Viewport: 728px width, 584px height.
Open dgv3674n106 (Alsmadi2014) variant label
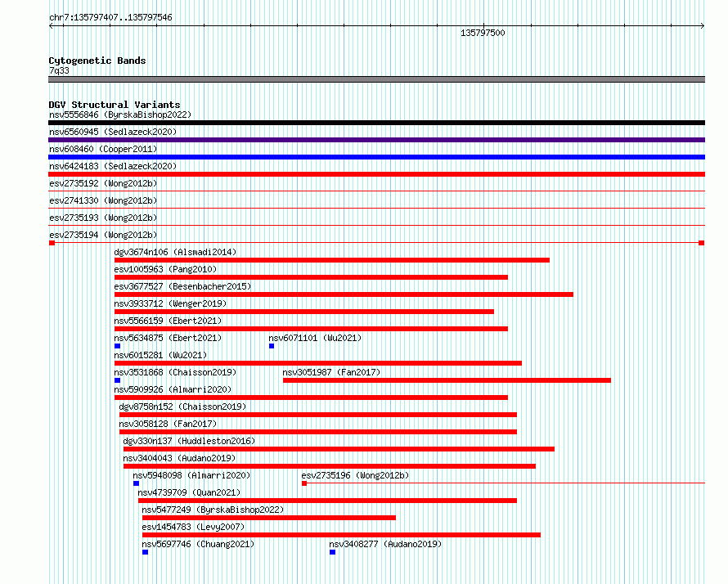tap(175, 252)
